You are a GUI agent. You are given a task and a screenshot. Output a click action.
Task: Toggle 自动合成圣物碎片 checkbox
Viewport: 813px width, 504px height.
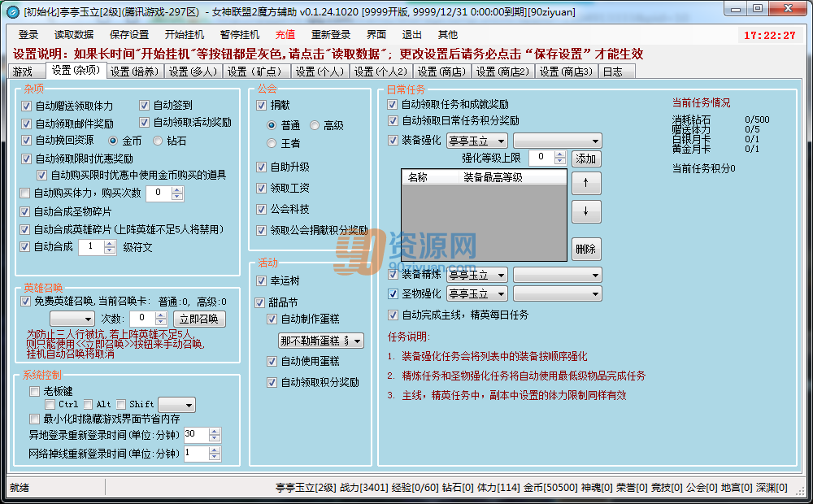[x=25, y=211]
